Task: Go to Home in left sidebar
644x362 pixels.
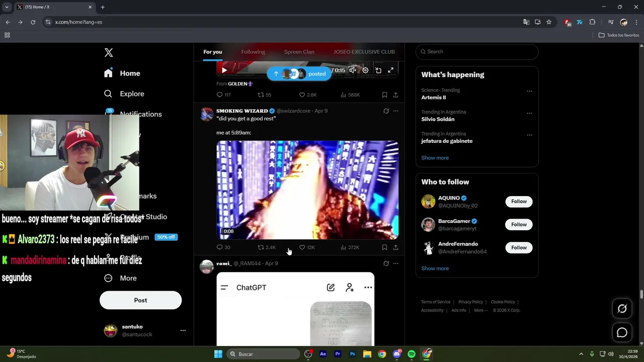Action: 122,73
